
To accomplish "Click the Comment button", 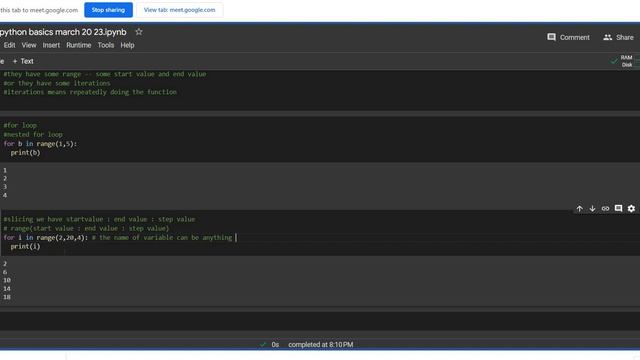I will pyautogui.click(x=568, y=37).
